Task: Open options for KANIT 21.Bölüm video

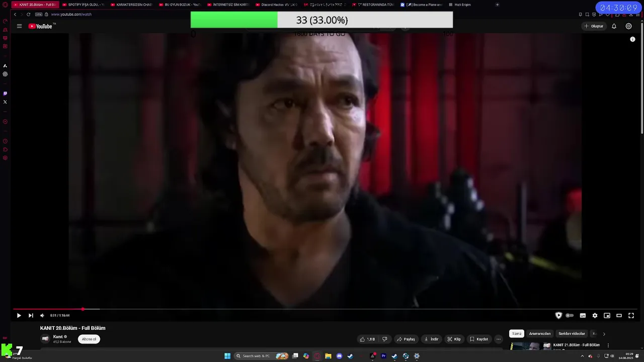Action: tap(608, 345)
